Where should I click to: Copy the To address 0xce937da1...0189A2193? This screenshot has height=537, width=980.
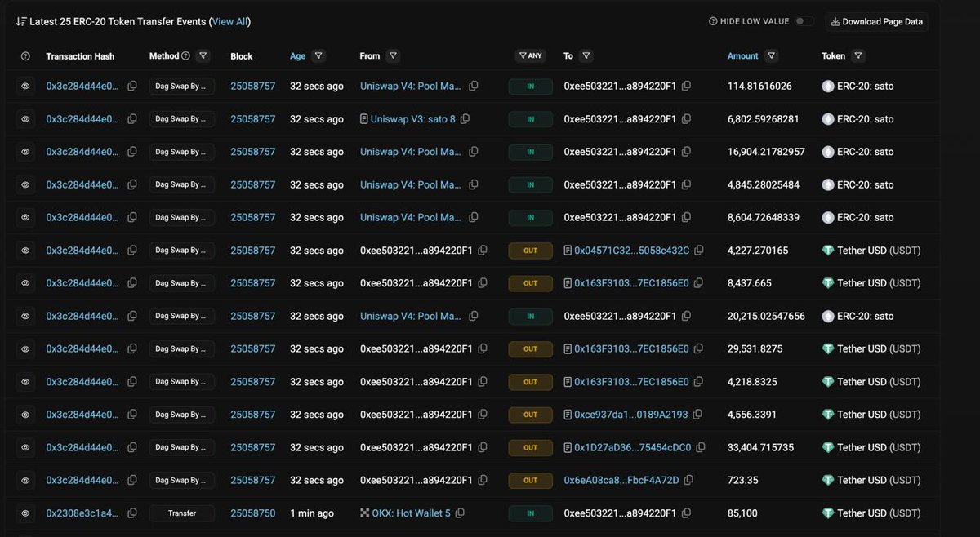[x=697, y=415]
